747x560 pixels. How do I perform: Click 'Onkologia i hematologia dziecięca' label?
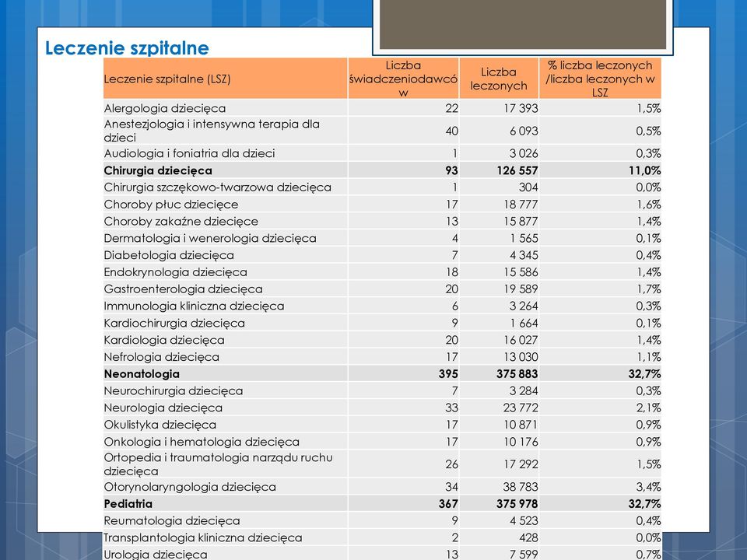pyautogui.click(x=202, y=442)
